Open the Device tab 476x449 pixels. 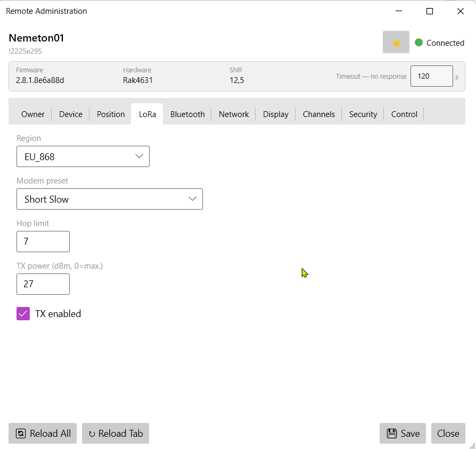(x=71, y=114)
